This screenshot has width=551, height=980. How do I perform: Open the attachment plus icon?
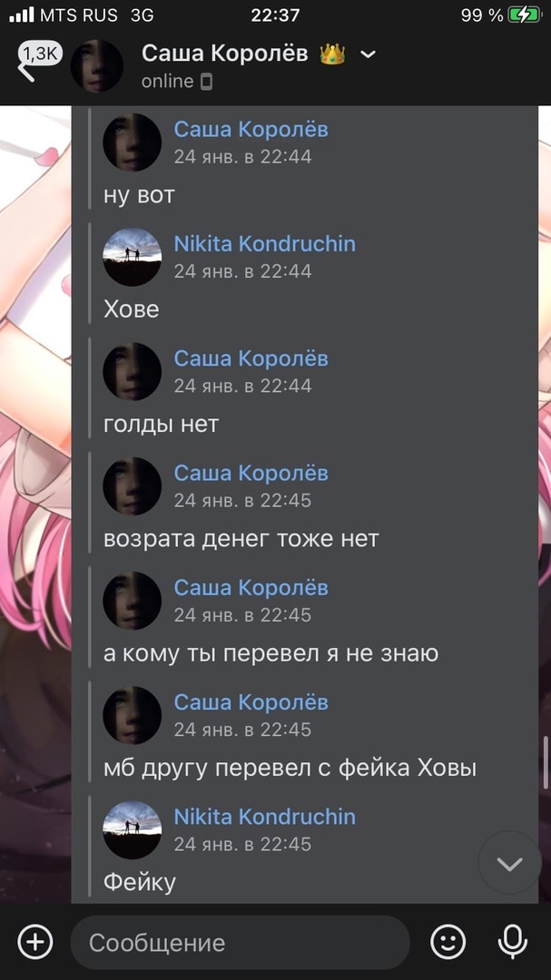35,942
